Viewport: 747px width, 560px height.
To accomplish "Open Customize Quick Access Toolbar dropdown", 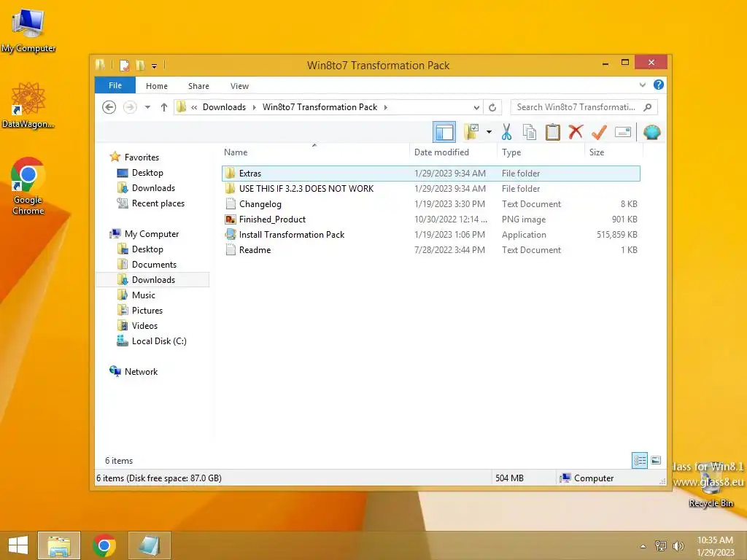I will coord(154,66).
